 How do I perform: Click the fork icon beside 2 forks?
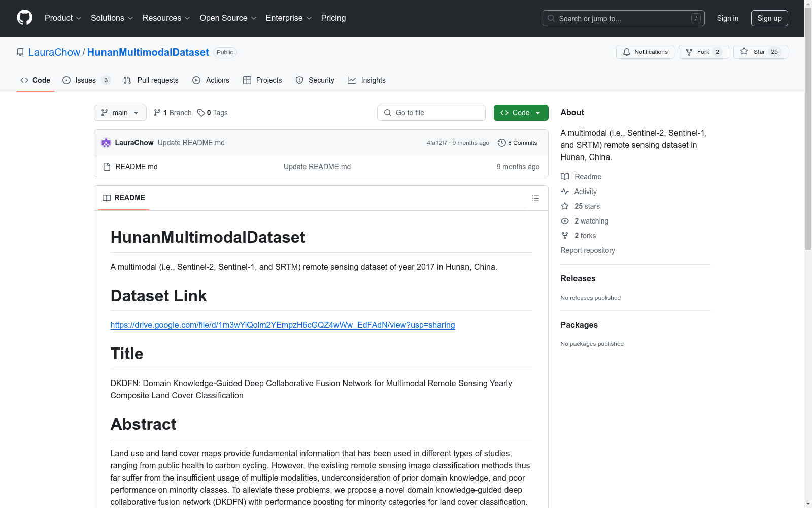click(565, 236)
